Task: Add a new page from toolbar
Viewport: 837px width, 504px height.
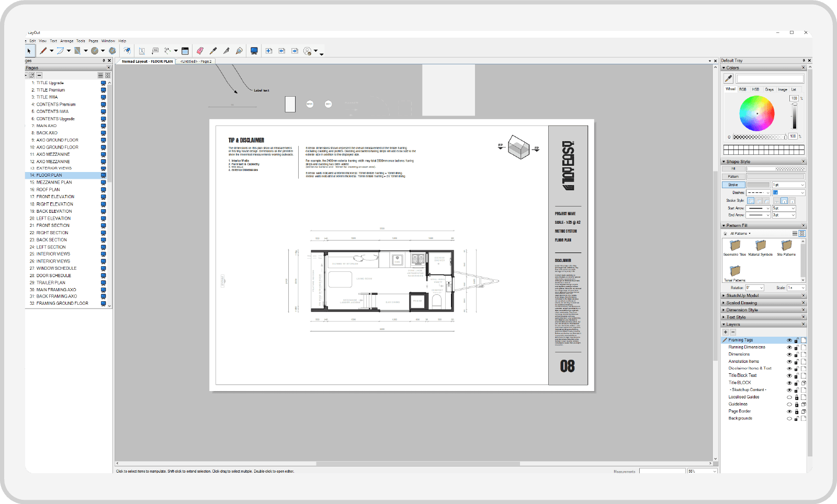Action: pos(269,51)
